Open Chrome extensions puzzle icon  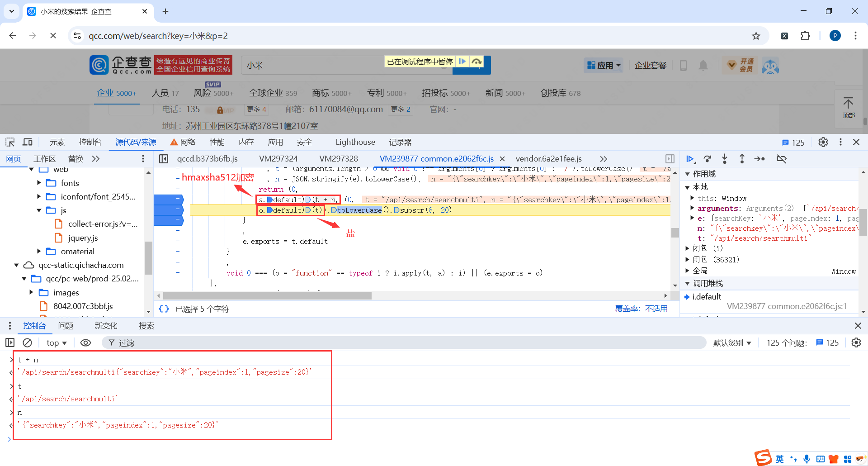coord(805,36)
